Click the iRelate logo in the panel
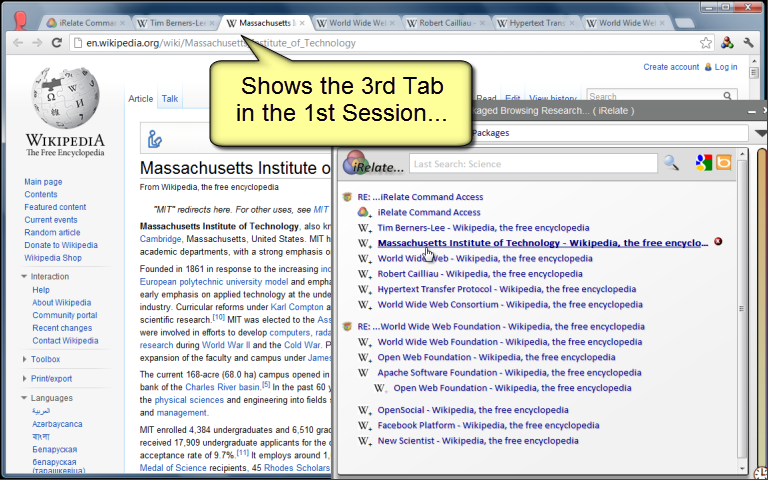This screenshot has height=480, width=768. tap(373, 163)
